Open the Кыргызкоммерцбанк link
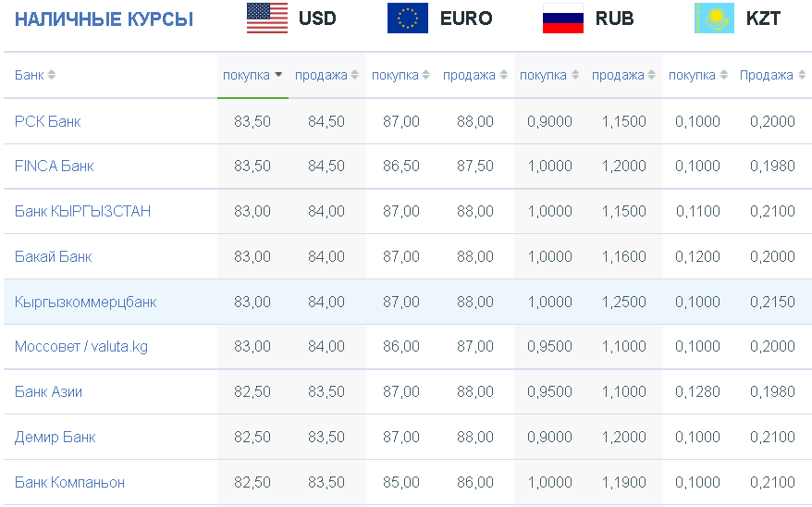Screen dimensions: 812x507 [85, 302]
